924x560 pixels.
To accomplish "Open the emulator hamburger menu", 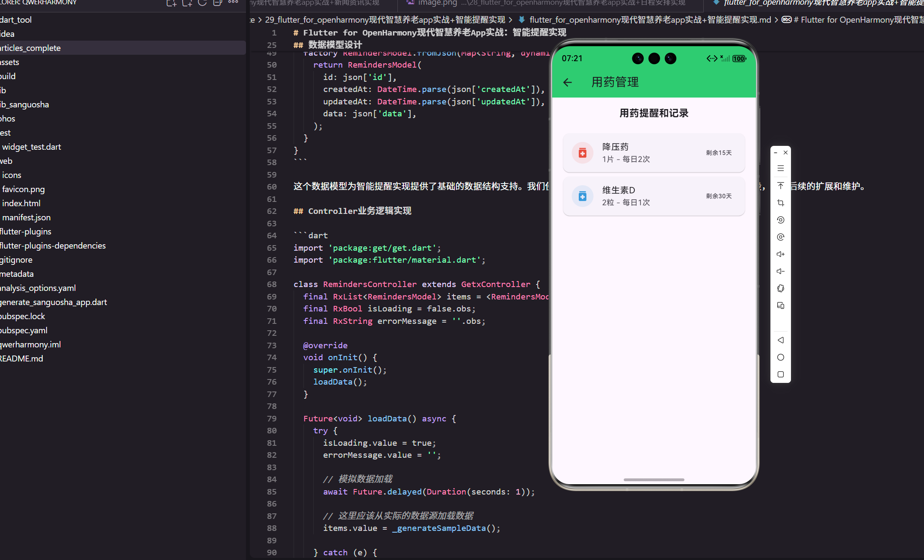I will pos(780,169).
